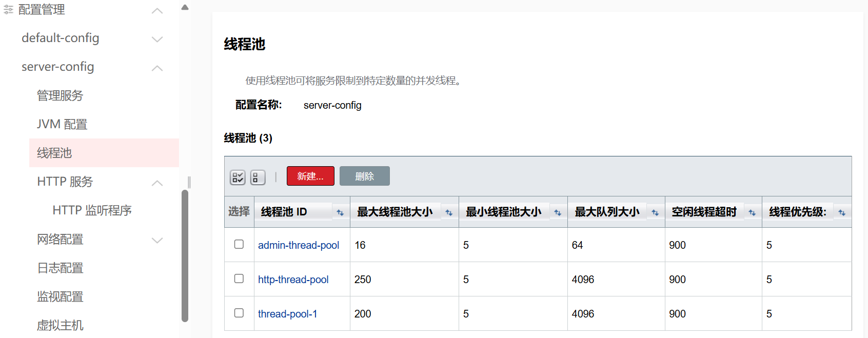
Task: Sort by 最大队列大小 column icon
Action: [x=655, y=212]
